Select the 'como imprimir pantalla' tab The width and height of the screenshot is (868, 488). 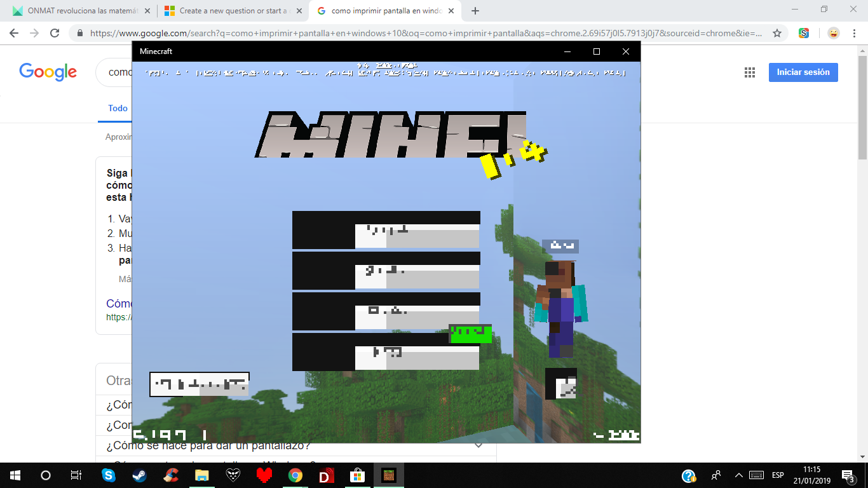point(384,11)
